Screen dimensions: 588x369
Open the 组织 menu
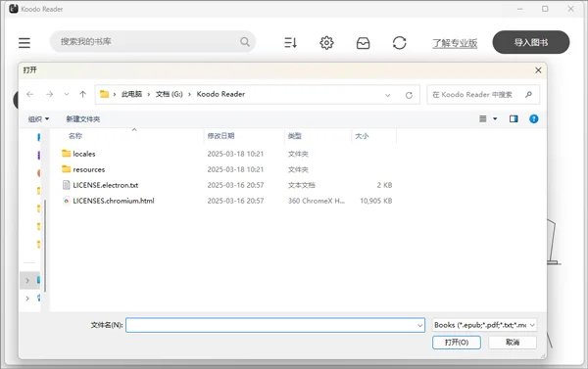pos(38,119)
